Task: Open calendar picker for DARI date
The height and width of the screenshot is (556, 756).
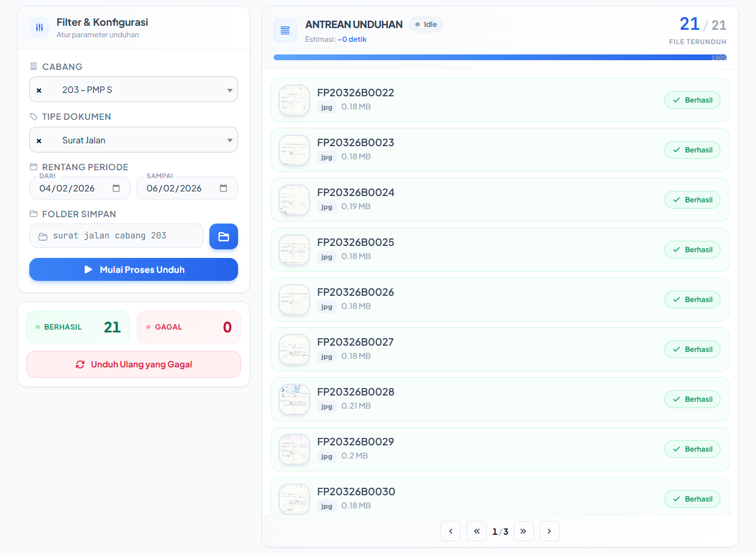Action: pyautogui.click(x=116, y=189)
